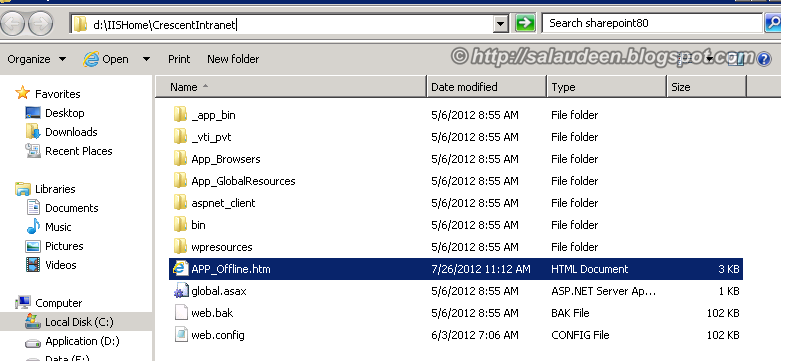The image size is (785, 361).
Task: Go back with the Back arrow button
Action: click(12, 24)
